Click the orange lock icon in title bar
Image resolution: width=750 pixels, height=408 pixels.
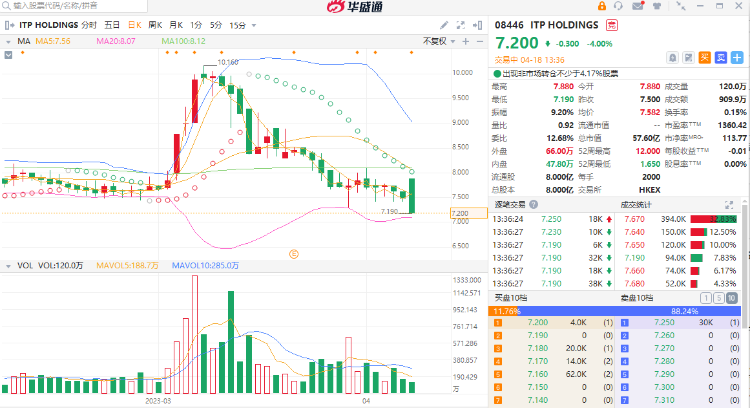click(602, 6)
